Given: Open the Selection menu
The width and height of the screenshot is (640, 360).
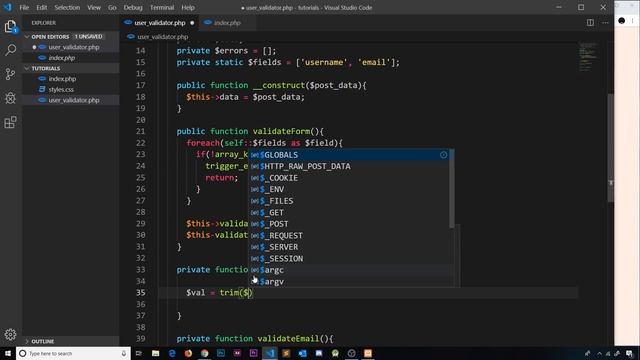Looking at the screenshot, I should pos(67,7).
